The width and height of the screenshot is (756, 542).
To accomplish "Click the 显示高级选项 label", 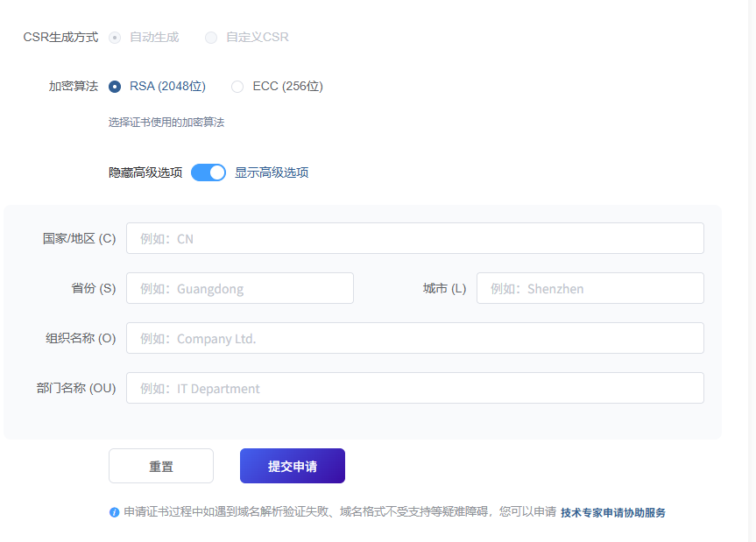I will click(272, 172).
